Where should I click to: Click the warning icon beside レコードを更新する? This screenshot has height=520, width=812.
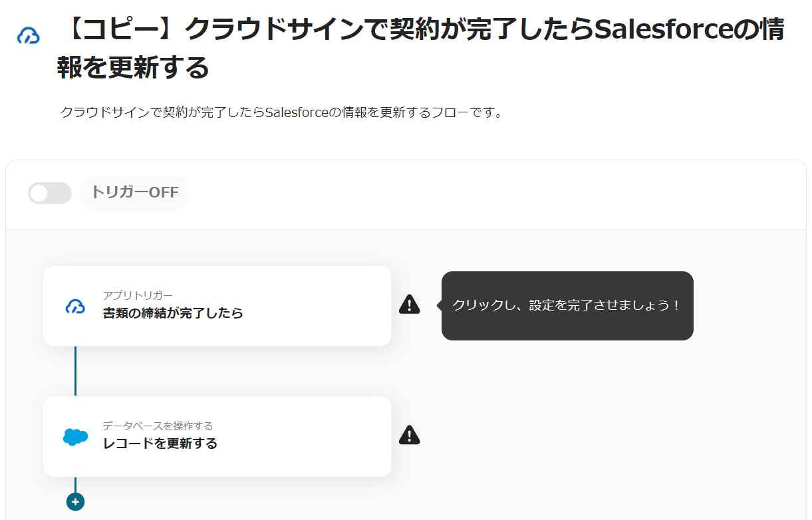tap(410, 435)
